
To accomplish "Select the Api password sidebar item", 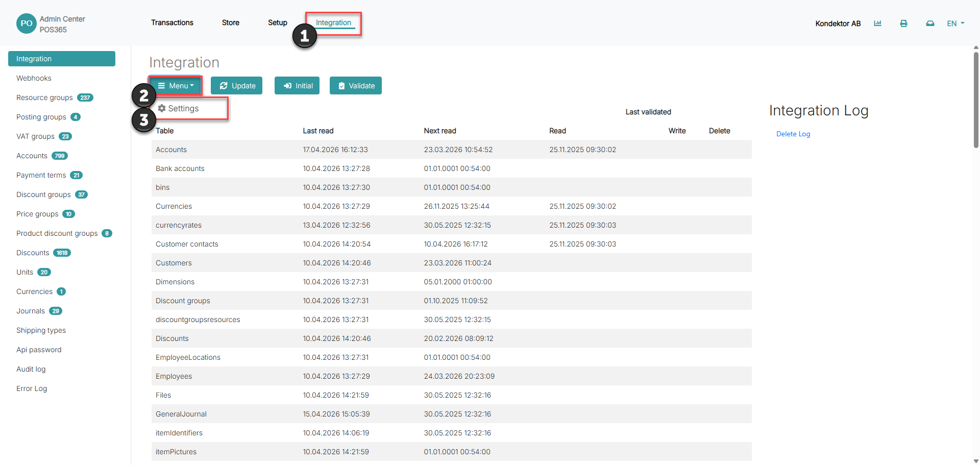I will 39,350.
